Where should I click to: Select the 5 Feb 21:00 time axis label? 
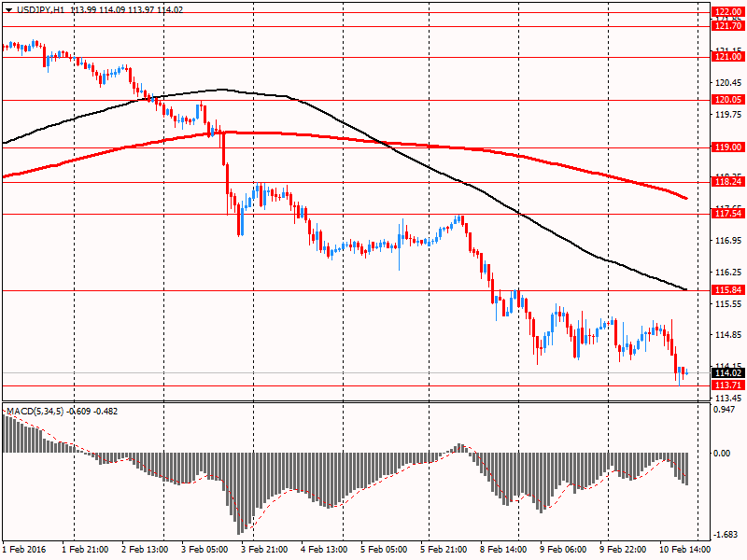[x=444, y=550]
